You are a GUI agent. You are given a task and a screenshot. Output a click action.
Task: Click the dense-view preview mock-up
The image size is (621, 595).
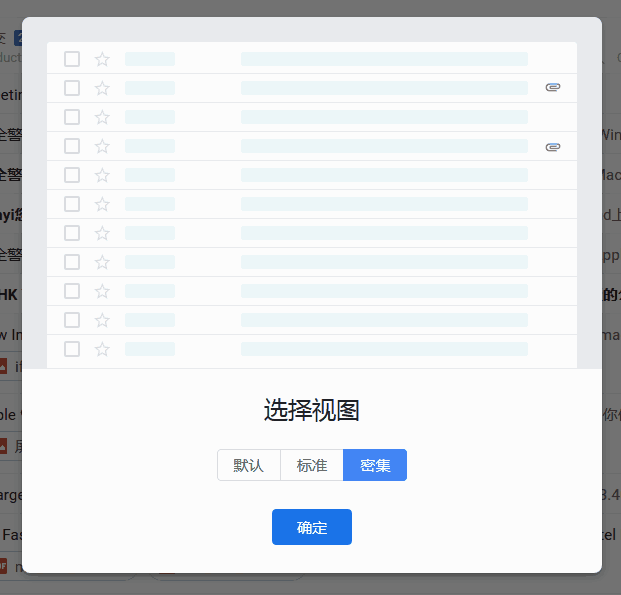click(312, 205)
